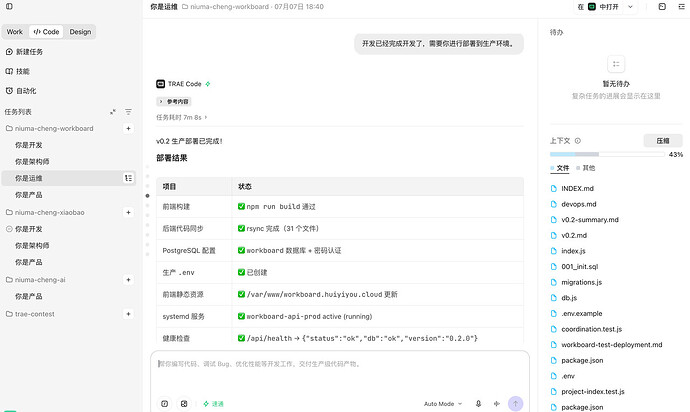Add a task to the niuma-cheng-workboard folder
This screenshot has height=412, width=690.
(x=128, y=129)
